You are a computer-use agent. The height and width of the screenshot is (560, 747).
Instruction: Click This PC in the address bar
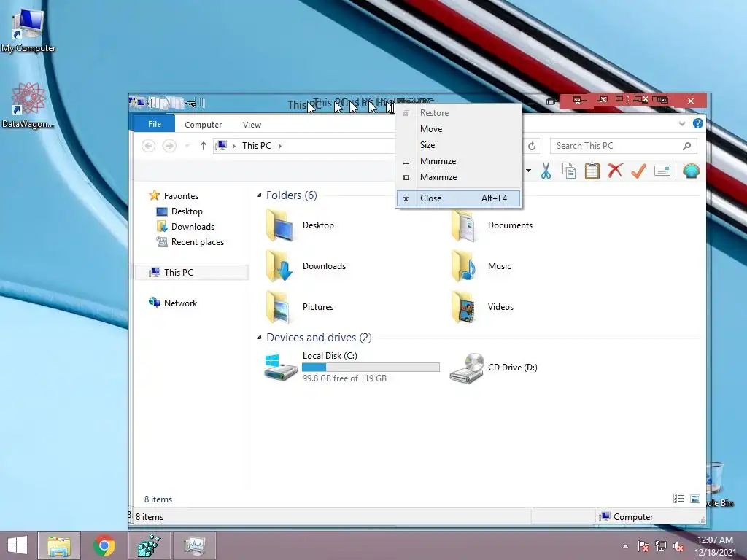pyautogui.click(x=256, y=146)
